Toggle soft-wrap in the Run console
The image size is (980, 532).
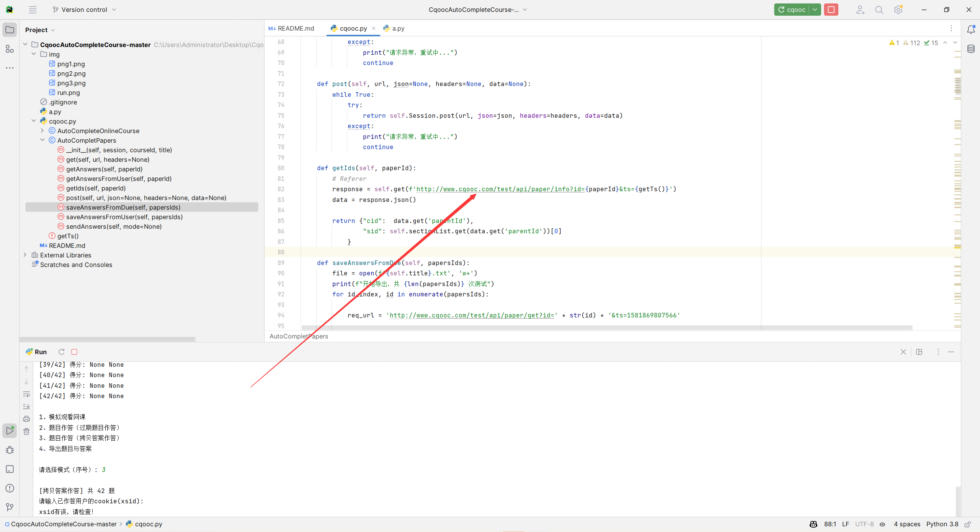click(x=26, y=394)
